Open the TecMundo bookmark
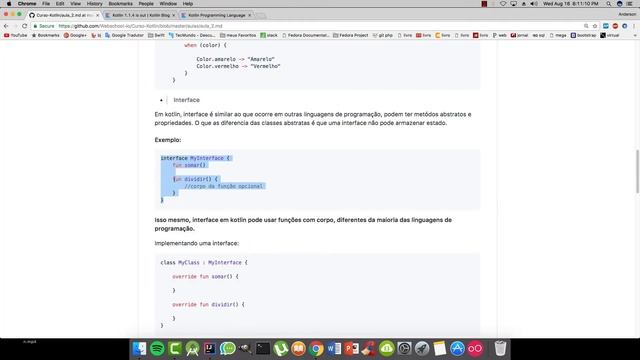The height and width of the screenshot is (360, 640). pyautogui.click(x=192, y=36)
